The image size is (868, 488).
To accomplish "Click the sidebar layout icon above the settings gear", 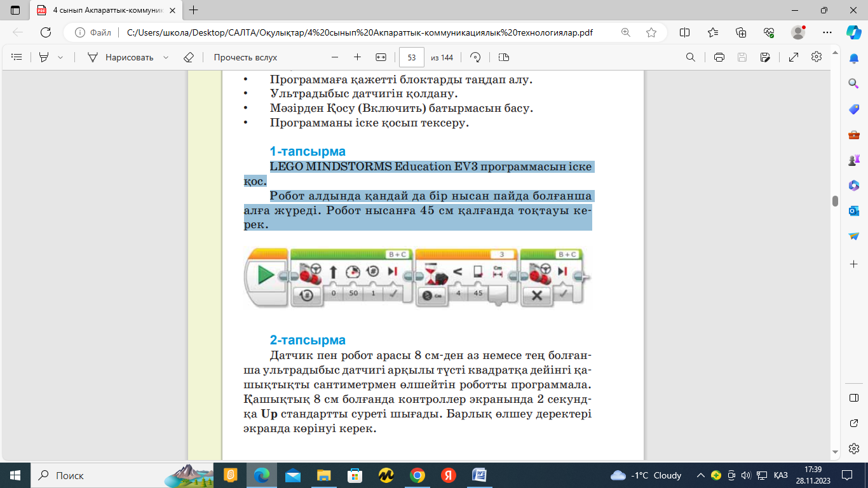I will (854, 398).
